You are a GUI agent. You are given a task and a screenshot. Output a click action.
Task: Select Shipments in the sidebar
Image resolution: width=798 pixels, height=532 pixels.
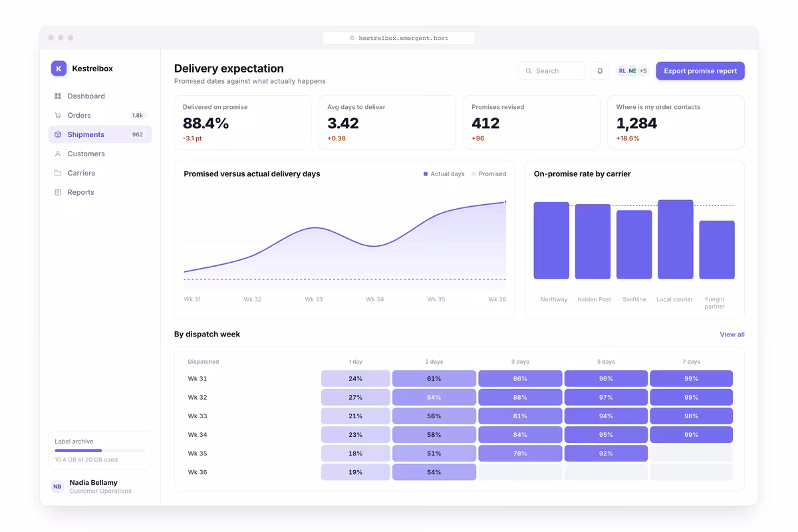point(100,134)
